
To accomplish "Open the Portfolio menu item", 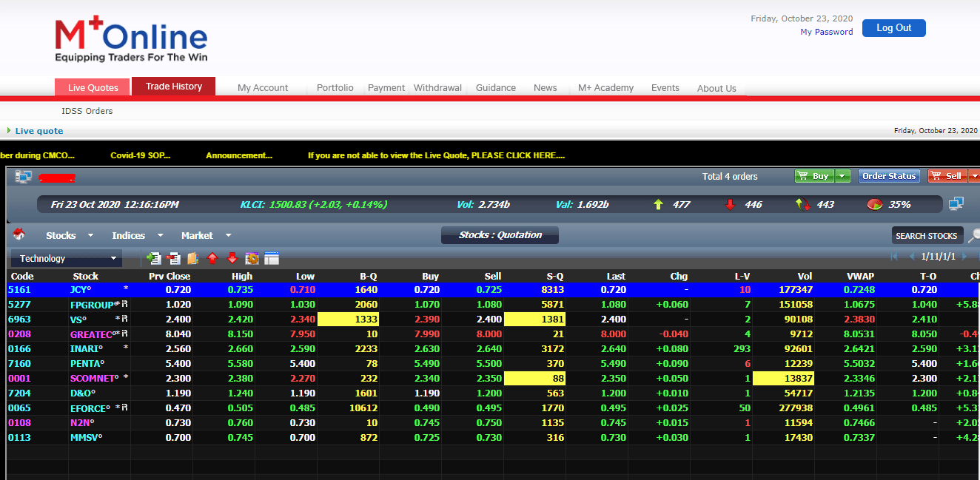I will tap(335, 88).
